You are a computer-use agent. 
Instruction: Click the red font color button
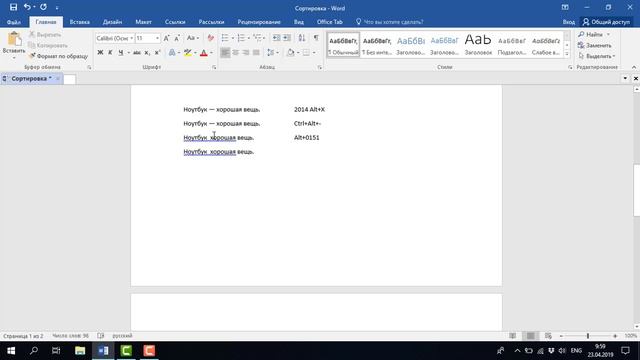204,53
